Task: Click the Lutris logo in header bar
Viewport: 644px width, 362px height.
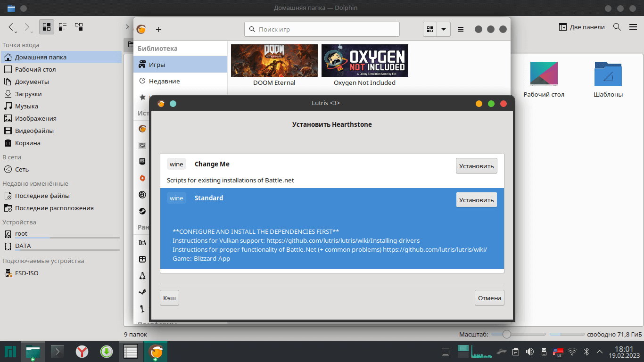Action: pos(141,29)
